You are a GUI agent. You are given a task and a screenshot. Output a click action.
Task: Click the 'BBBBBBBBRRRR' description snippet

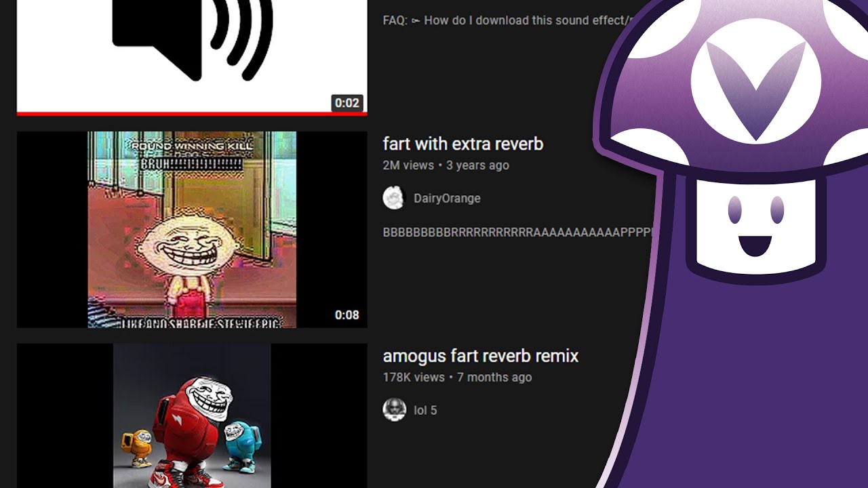[x=517, y=232]
